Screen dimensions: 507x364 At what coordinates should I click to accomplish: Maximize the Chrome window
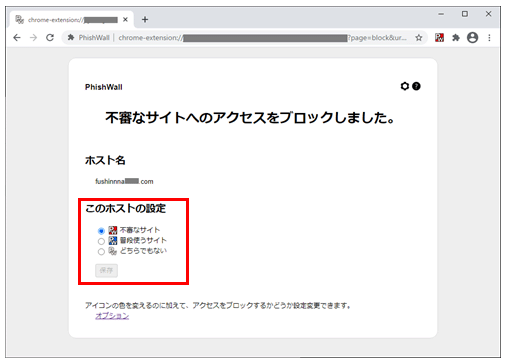[x=465, y=14]
